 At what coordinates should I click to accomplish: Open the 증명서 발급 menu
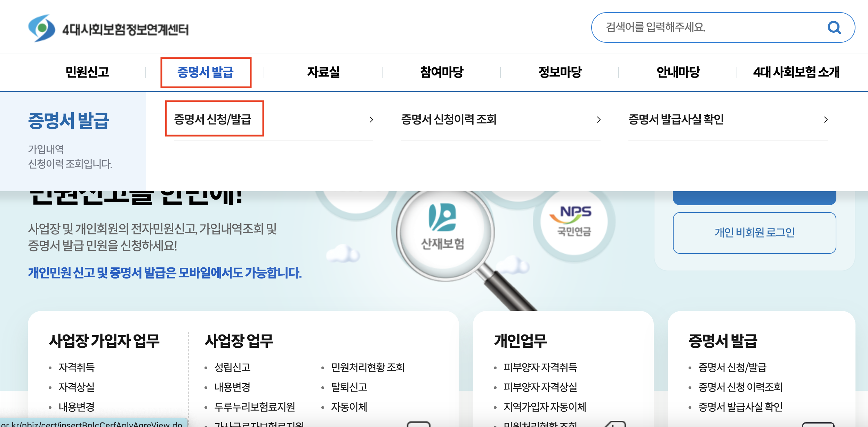pyautogui.click(x=206, y=72)
